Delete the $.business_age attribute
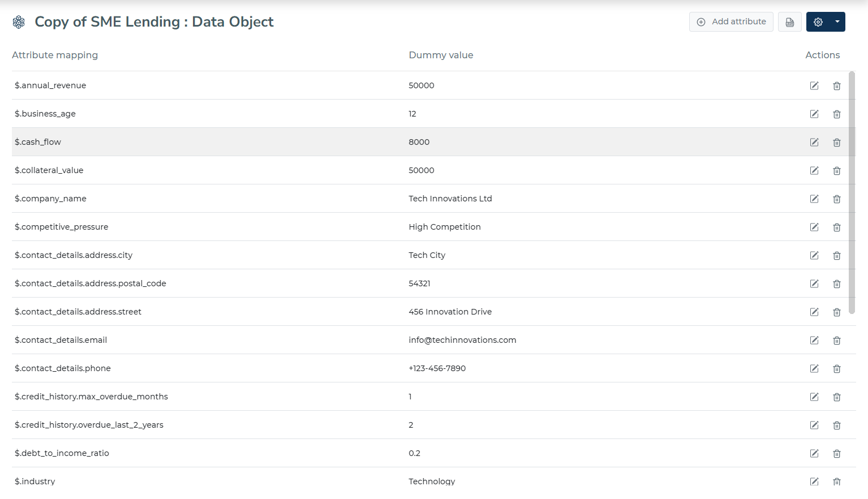This screenshot has height=499, width=868. (x=837, y=114)
